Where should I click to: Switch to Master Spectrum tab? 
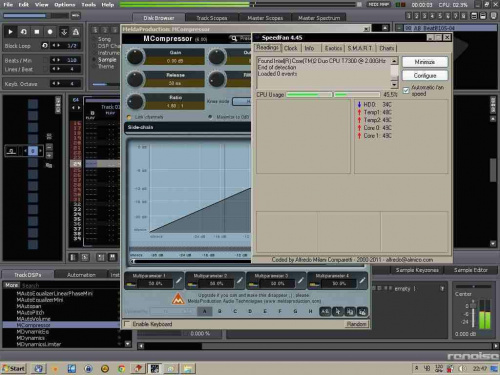click(x=319, y=18)
